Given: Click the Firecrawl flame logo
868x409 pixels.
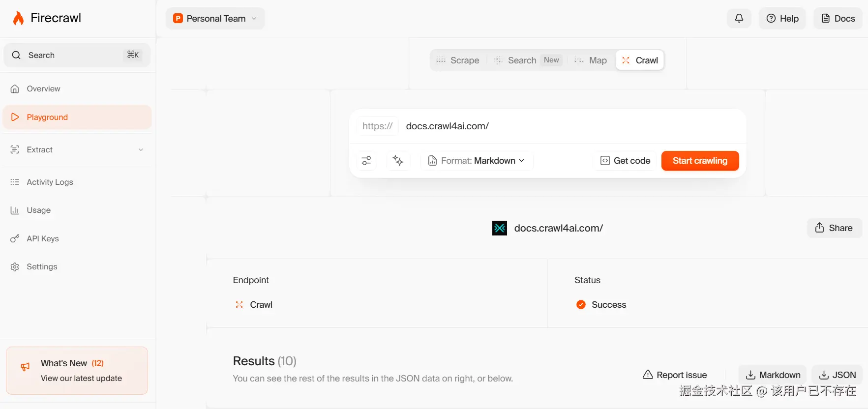Looking at the screenshot, I should click(19, 19).
